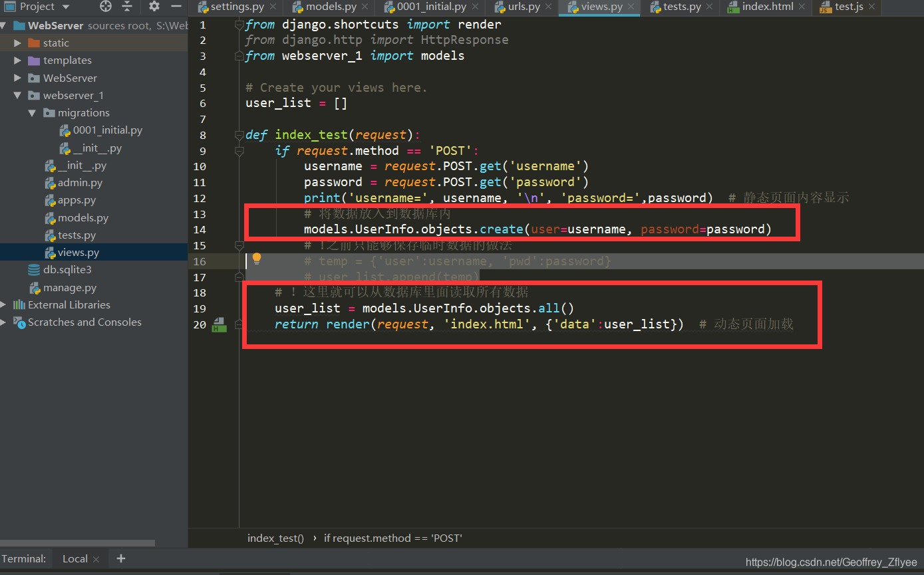Switch to the urls.py tab

(x=524, y=7)
